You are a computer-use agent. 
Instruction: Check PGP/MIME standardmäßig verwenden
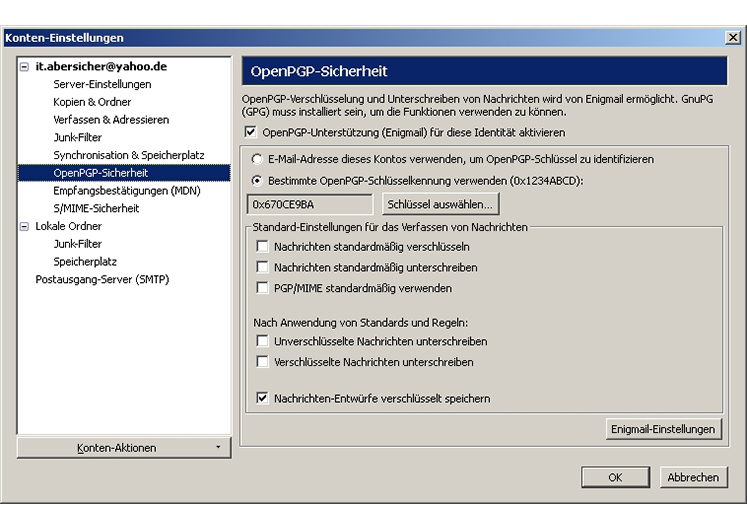(263, 288)
